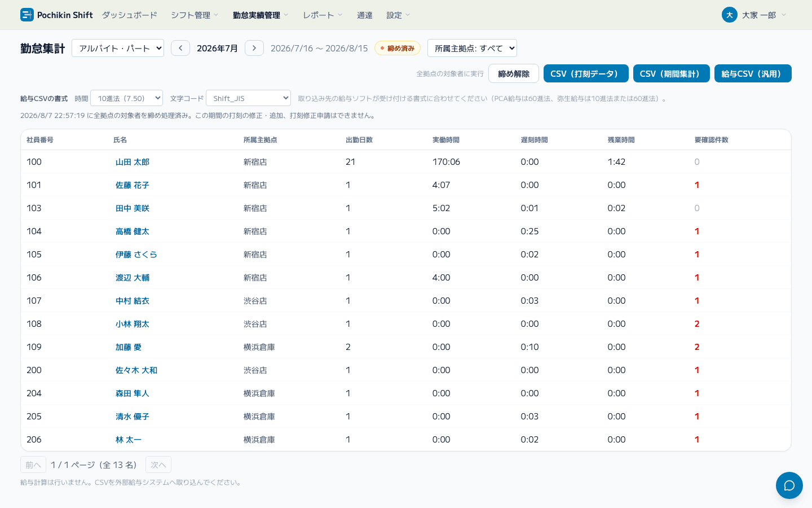
Task: Click the 0:25 late time cell
Action: 529,231
